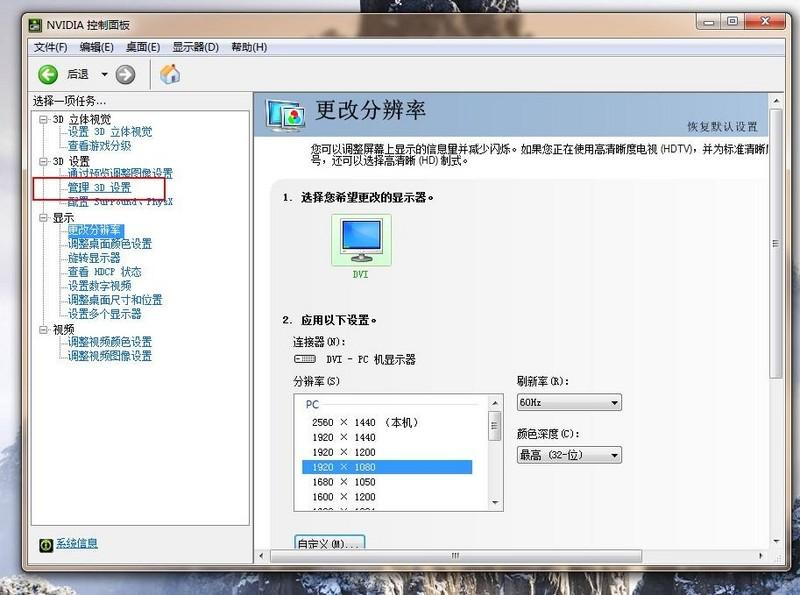Screen dimensions: 800x595
Task: Click main panel vertical scroll up arrow
Action: coord(776,101)
